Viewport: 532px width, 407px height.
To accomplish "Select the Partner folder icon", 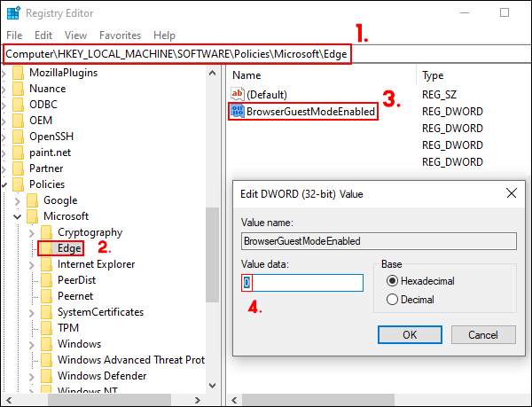I will coord(19,168).
